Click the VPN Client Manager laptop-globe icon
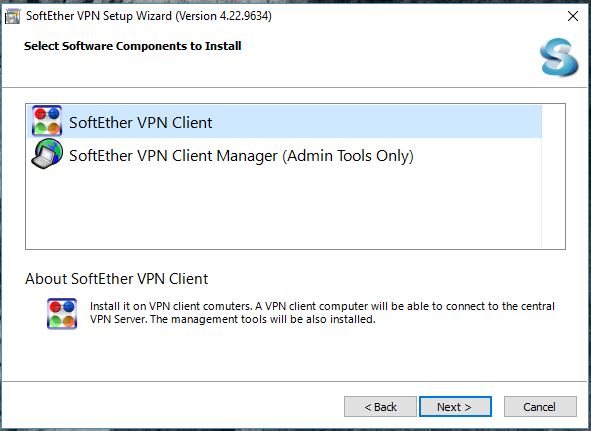Image resolution: width=591 pixels, height=431 pixels. (47, 154)
